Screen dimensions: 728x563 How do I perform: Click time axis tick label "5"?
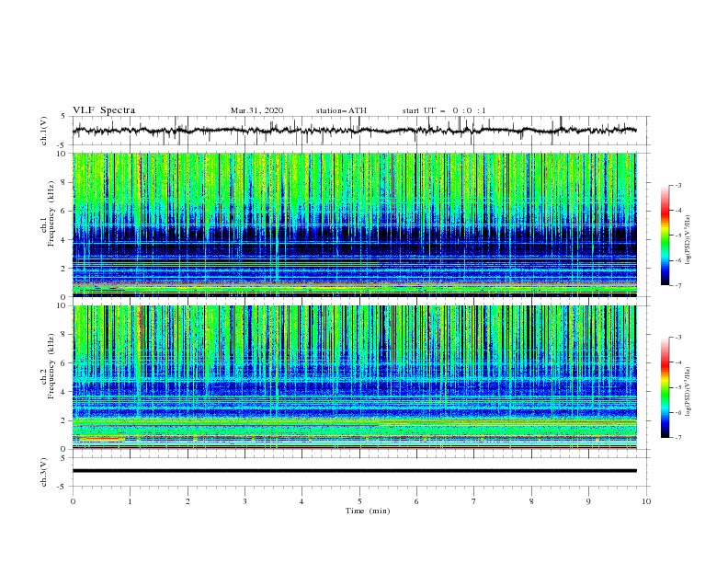pyautogui.click(x=359, y=501)
